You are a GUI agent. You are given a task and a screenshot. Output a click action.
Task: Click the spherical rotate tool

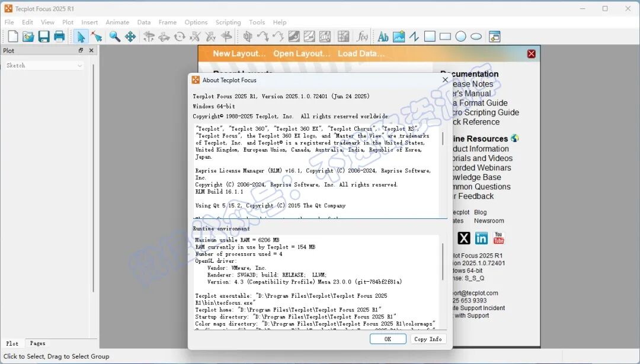[x=149, y=37]
